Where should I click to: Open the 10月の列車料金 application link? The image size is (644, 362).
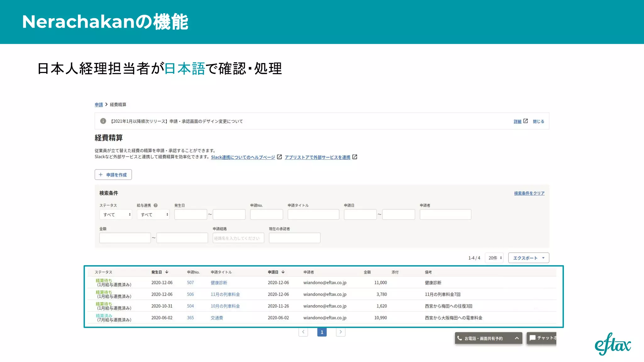pyautogui.click(x=225, y=306)
